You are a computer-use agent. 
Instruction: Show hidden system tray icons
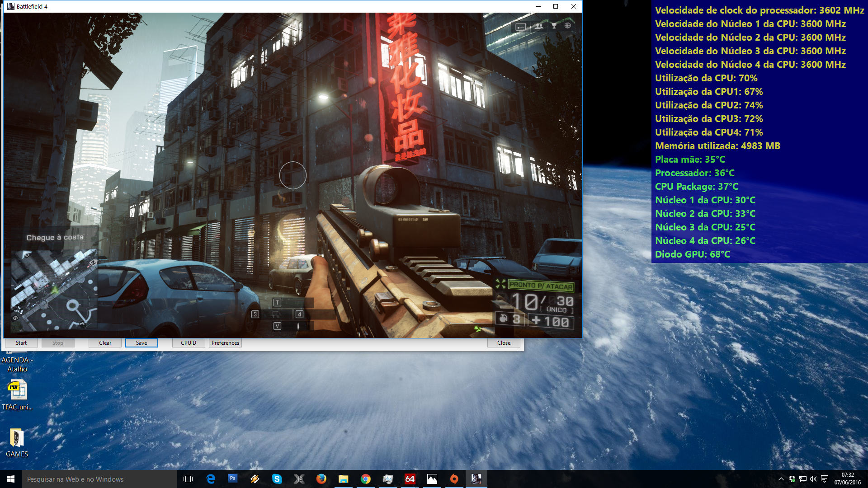[x=781, y=479]
